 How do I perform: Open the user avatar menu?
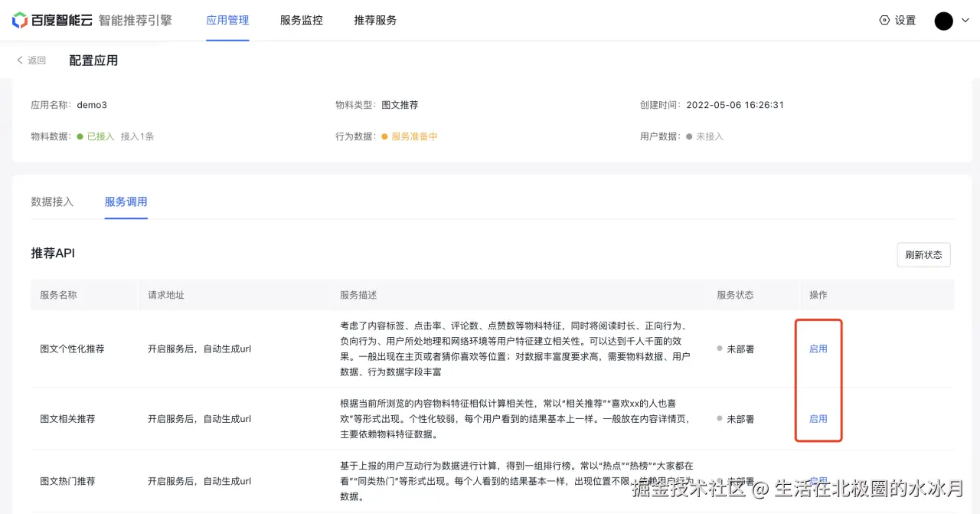[943, 21]
